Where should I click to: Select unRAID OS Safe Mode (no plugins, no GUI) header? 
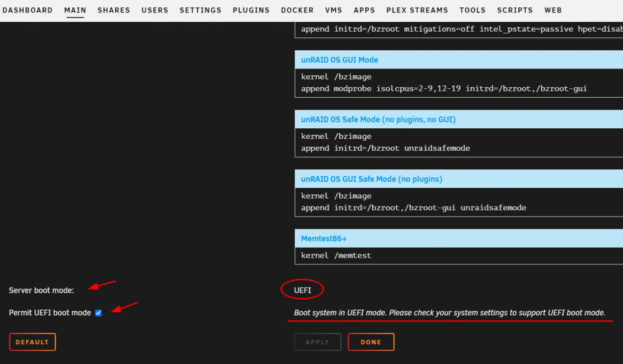point(459,119)
